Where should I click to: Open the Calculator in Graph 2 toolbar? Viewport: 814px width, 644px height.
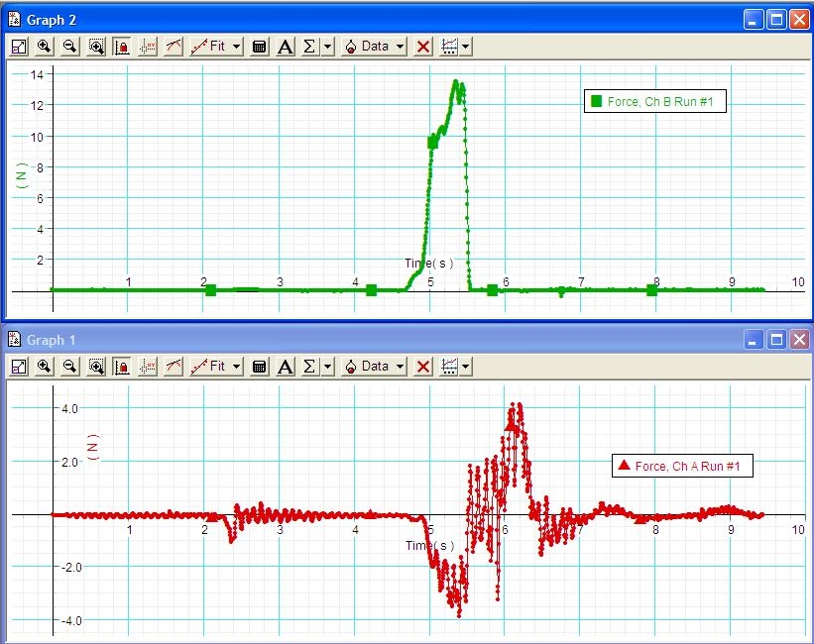click(x=259, y=47)
